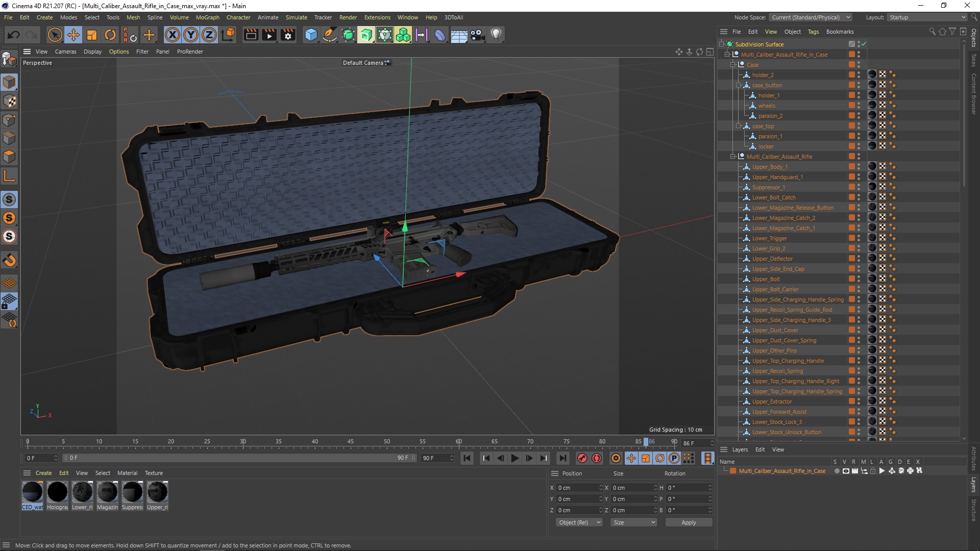980x551 pixels.
Task: Select the Live Selection tool
Action: (55, 35)
